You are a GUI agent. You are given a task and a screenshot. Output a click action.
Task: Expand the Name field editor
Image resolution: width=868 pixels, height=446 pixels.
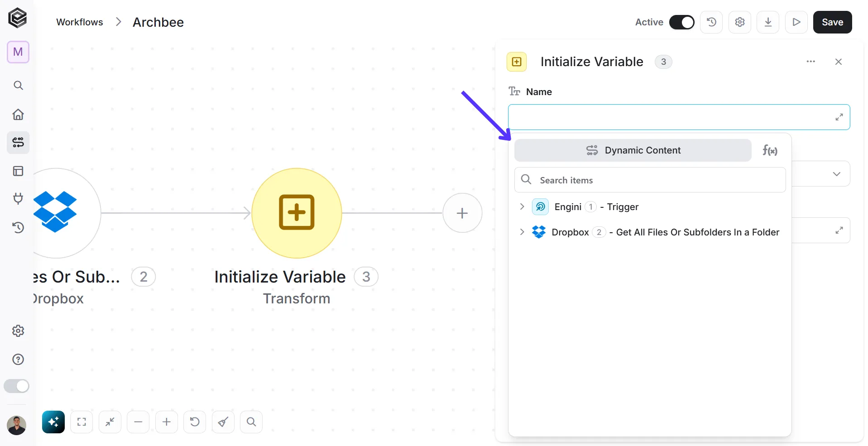839,117
